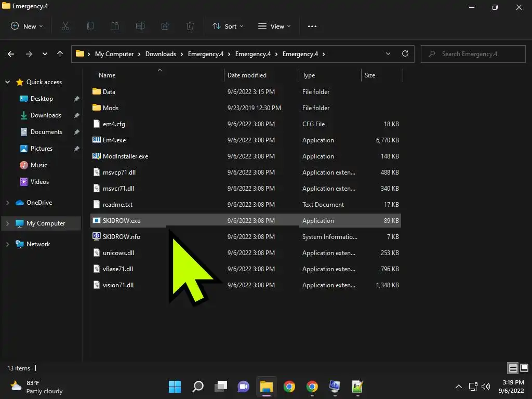The width and height of the screenshot is (532, 399).
Task: Click the ModInstaller.exe application icon
Action: click(96, 156)
